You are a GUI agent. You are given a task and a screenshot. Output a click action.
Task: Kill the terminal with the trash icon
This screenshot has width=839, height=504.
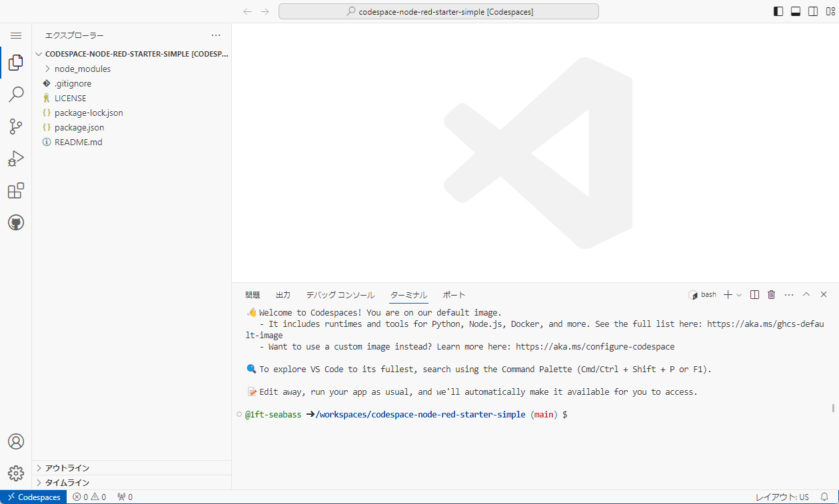(x=771, y=294)
